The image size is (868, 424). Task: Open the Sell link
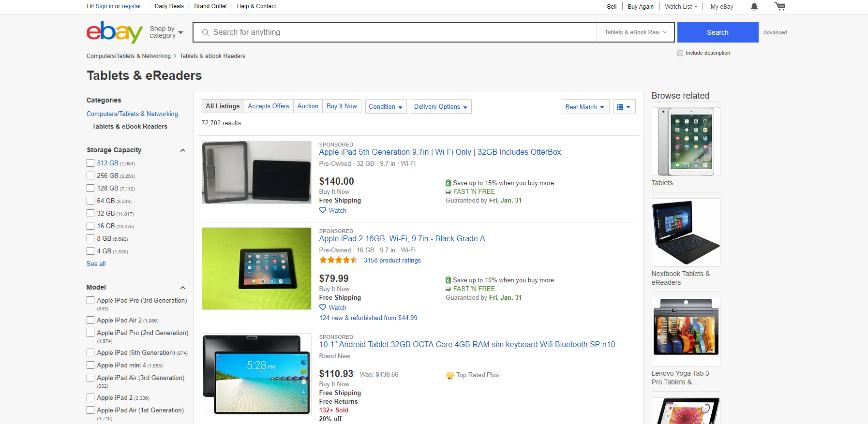point(612,6)
